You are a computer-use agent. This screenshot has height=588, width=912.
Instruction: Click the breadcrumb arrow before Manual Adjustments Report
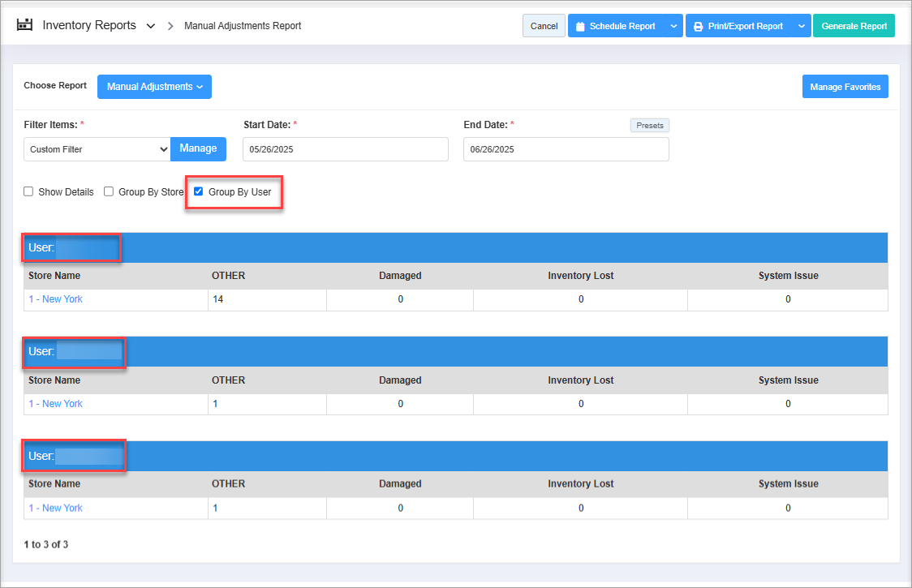point(170,26)
